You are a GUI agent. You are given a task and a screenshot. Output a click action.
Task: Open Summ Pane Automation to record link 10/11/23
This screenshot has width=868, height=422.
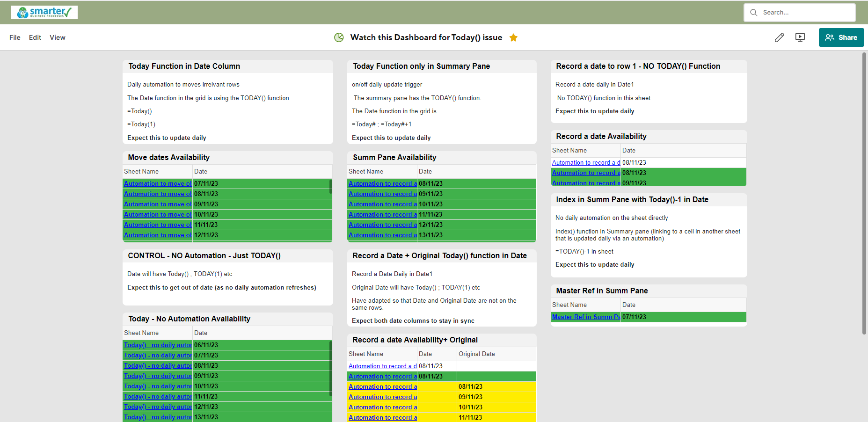pos(382,204)
